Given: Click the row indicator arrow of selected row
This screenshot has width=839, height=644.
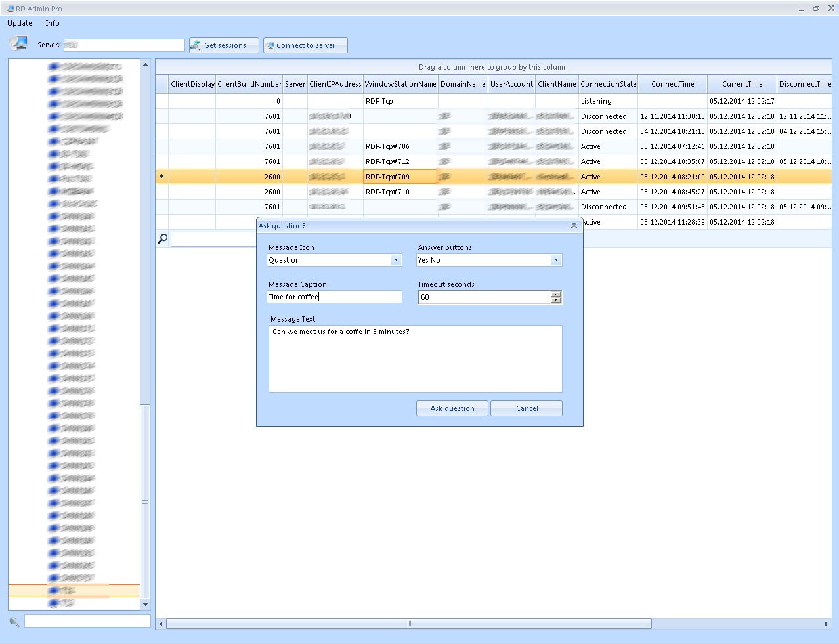Looking at the screenshot, I should 161,176.
